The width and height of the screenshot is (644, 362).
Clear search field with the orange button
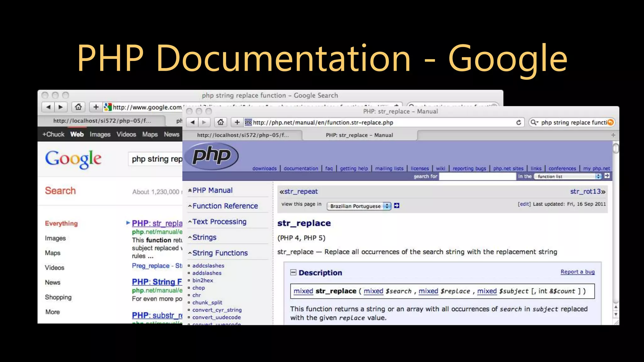click(610, 122)
